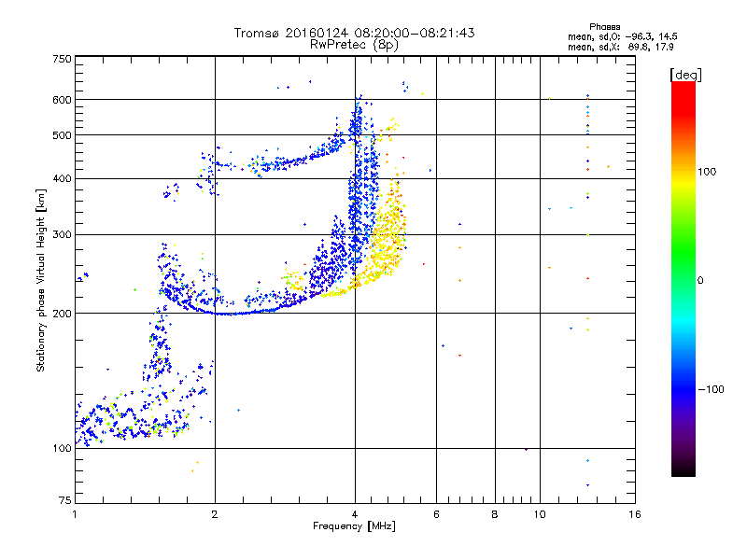Click the x-axis tick label '10'
Image resolution: width=747 pixels, height=560 pixels.
540,514
